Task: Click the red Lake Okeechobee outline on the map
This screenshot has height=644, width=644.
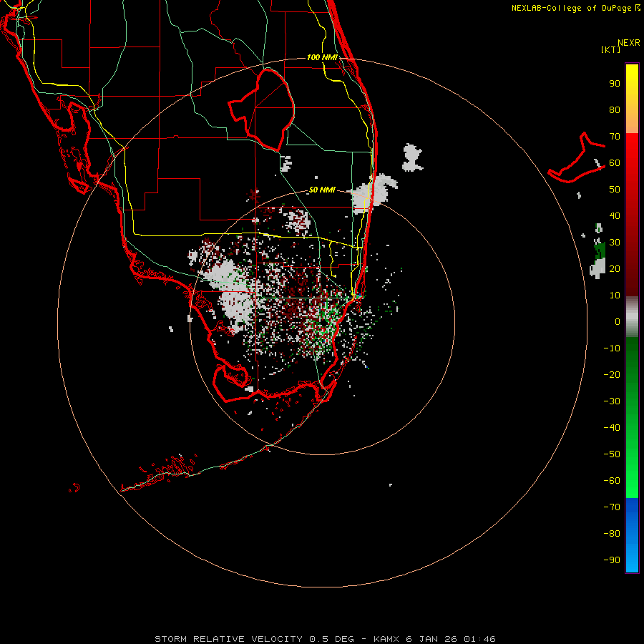Action: 262,110
